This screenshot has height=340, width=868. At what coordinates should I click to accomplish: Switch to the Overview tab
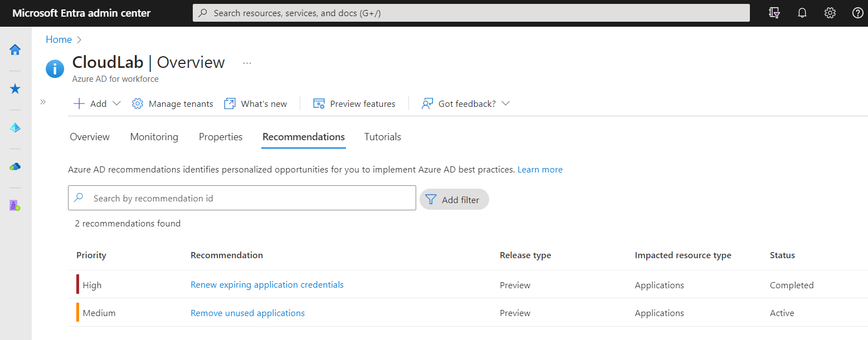click(x=90, y=137)
